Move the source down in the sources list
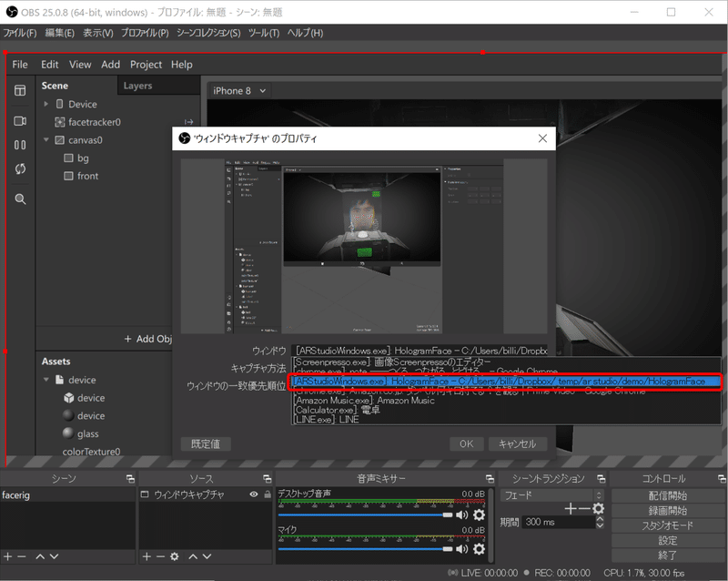Screen dimensions: 728x581 click(x=207, y=556)
